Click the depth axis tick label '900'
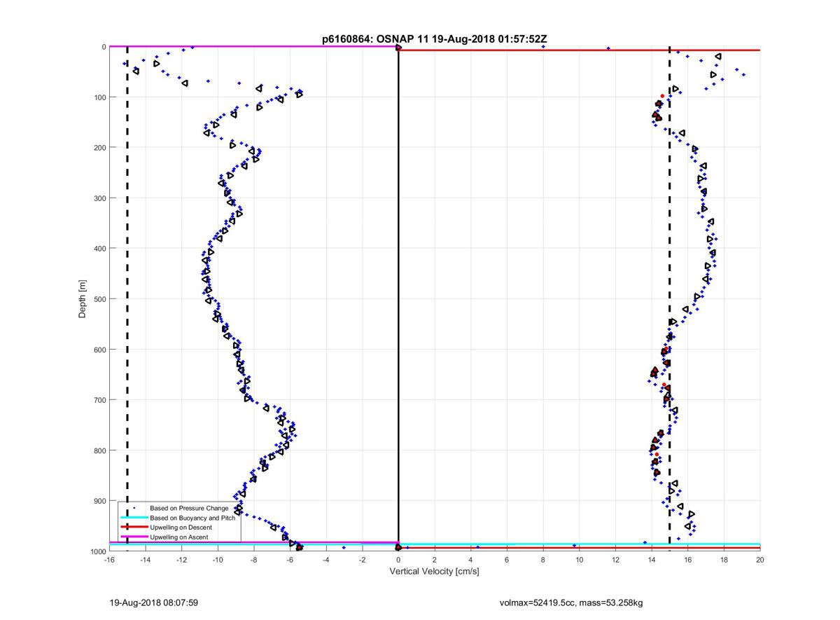The height and width of the screenshot is (620, 840). click(99, 501)
